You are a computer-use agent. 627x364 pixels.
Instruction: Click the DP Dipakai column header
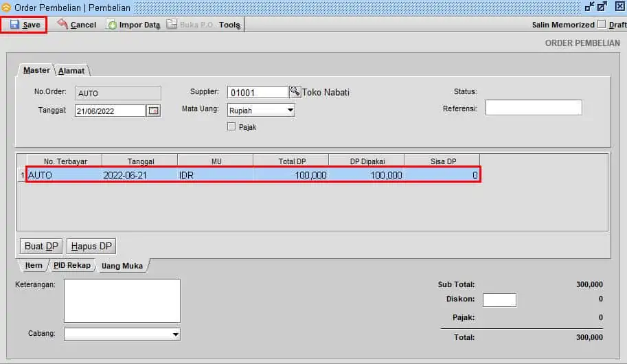tap(367, 161)
